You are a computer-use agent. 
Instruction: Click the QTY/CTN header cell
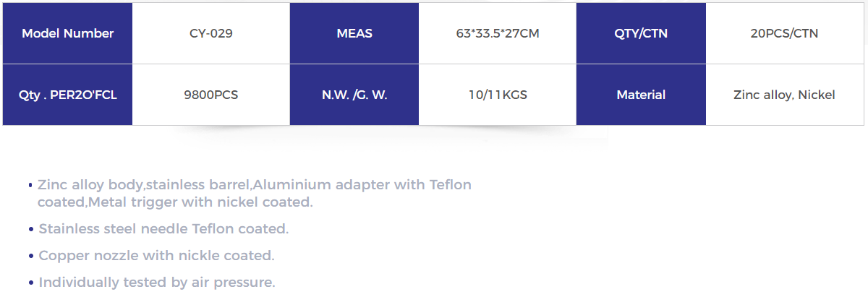pos(641,33)
